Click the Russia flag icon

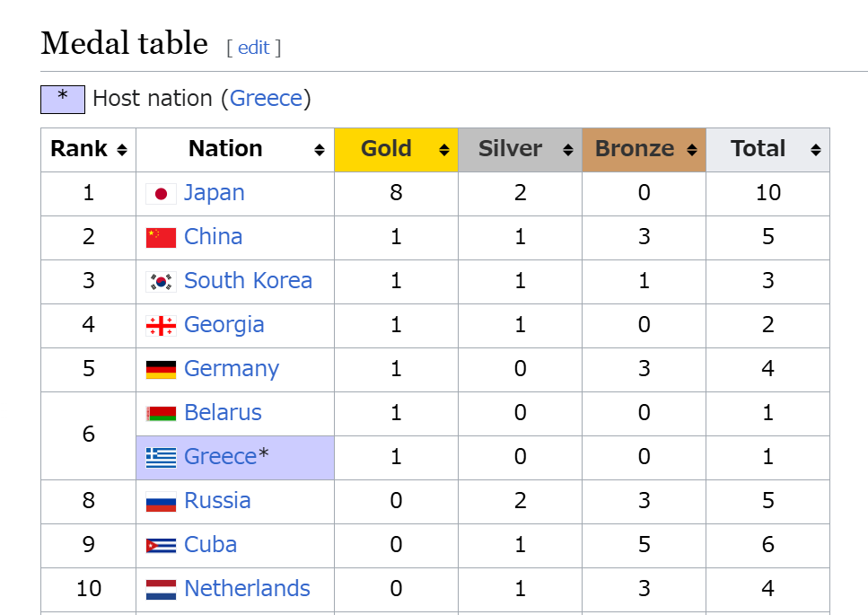tap(161, 502)
